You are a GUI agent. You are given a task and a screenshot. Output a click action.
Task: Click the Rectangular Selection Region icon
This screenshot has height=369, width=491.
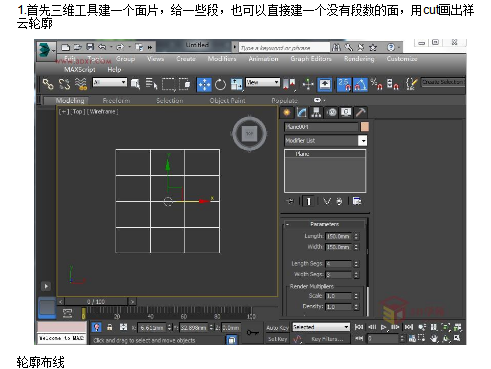coord(168,84)
